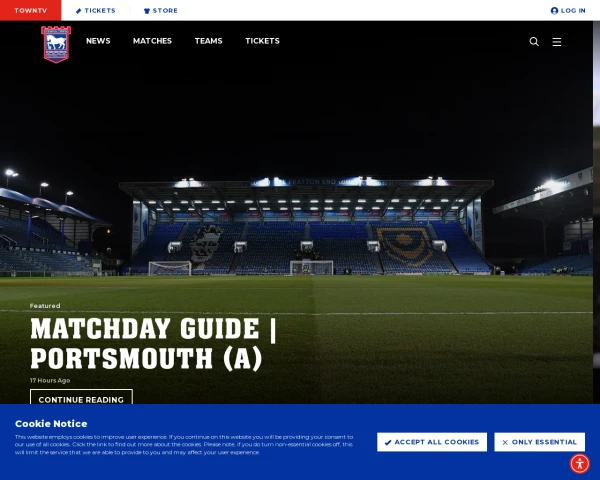Open Tickets in the top utility bar
The width and height of the screenshot is (600, 480).
pyautogui.click(x=96, y=10)
